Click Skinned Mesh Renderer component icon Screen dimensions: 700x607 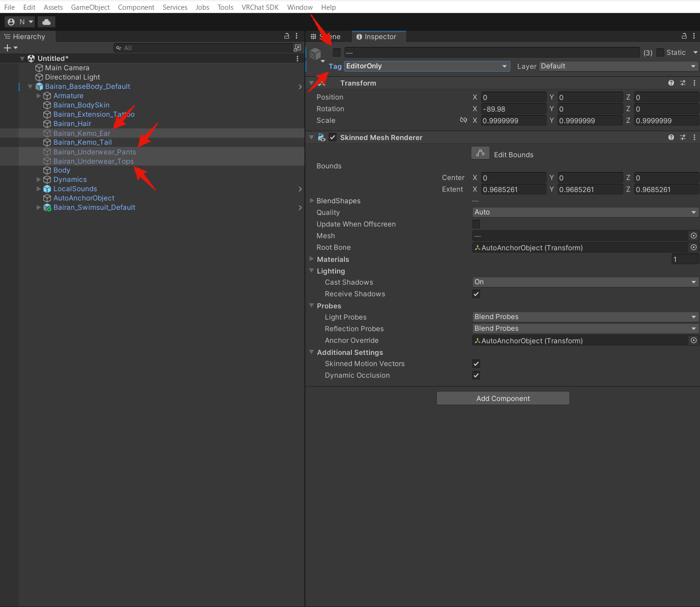click(322, 137)
